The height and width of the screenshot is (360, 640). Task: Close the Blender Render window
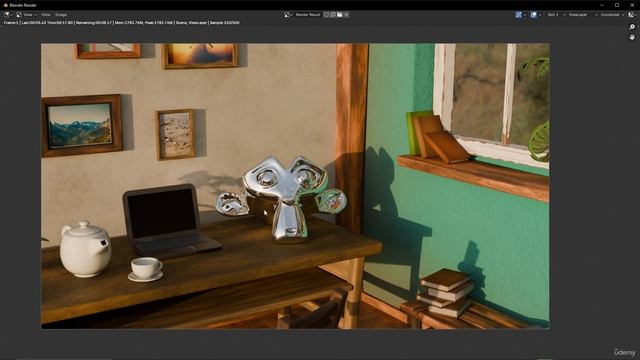coord(632,5)
